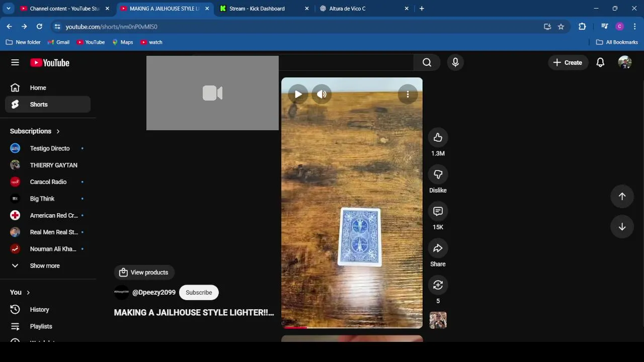The width and height of the screenshot is (644, 362).
Task: Open the @Dpeezy2099 channel name
Action: pos(153,293)
